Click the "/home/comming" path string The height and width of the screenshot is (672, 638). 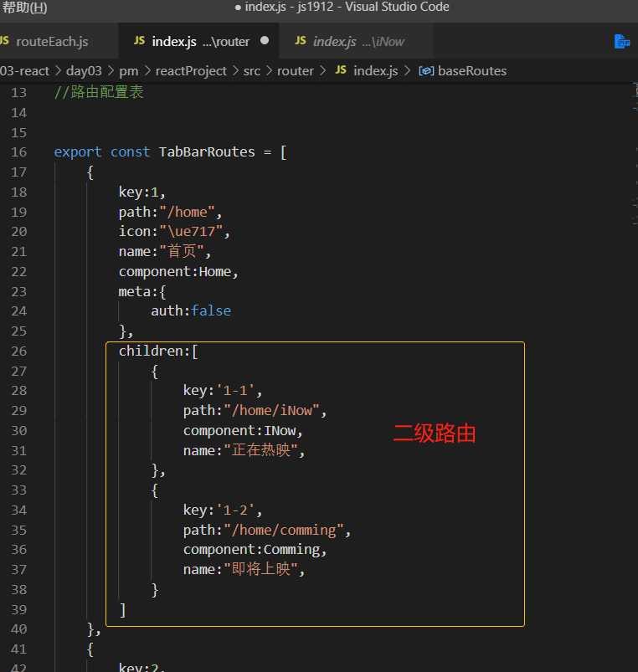click(284, 530)
